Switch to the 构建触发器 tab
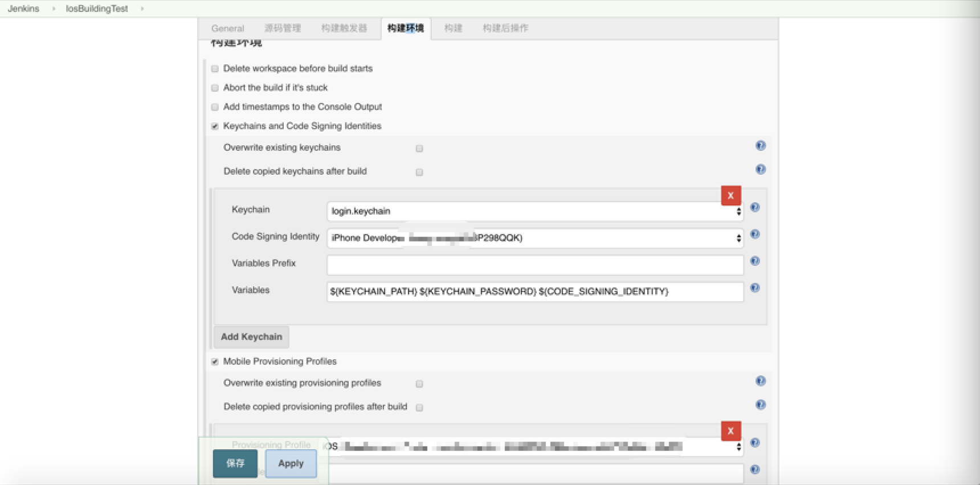This screenshot has height=485, width=980. click(344, 28)
